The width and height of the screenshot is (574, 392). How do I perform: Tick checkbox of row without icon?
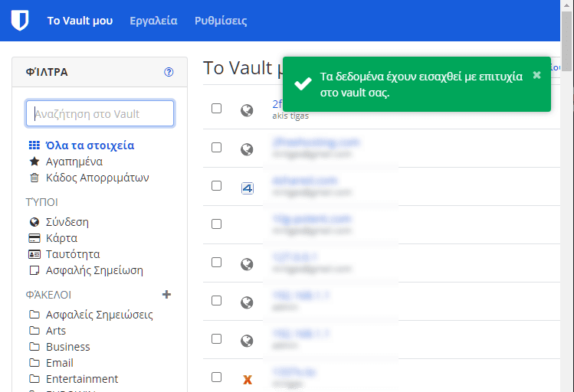pyautogui.click(x=216, y=224)
